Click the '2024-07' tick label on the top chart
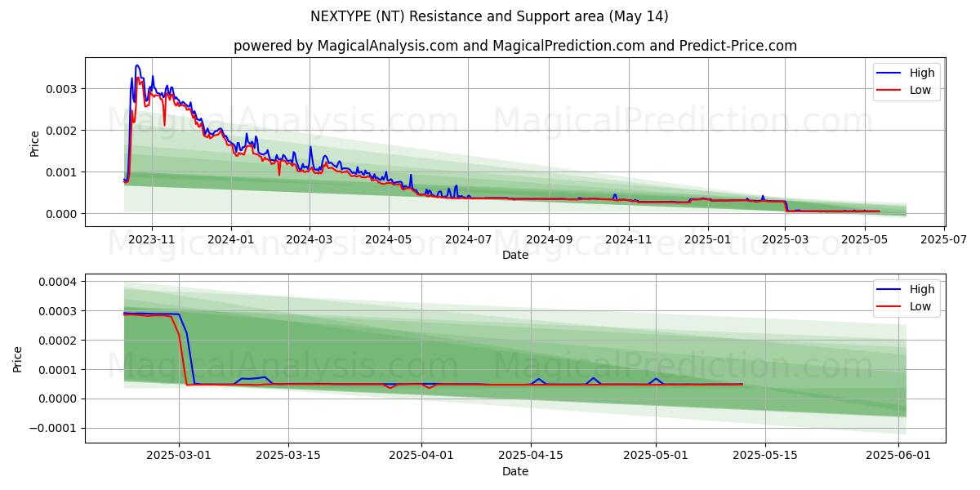The width and height of the screenshot is (980, 490). [x=467, y=239]
